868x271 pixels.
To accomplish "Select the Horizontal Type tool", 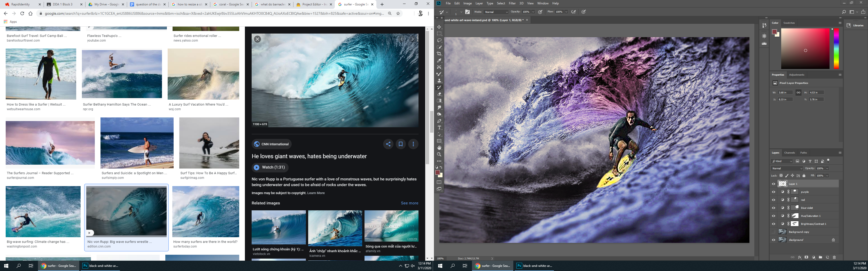I will pos(439,127).
